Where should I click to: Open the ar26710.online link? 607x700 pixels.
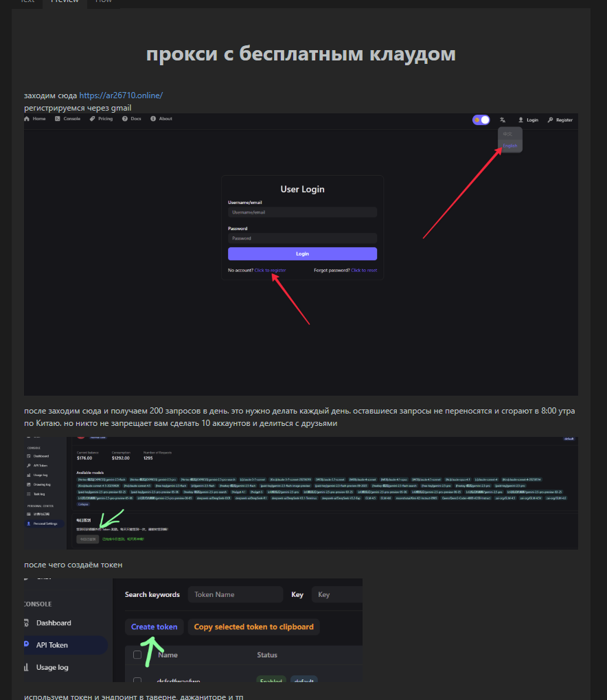[x=121, y=95]
